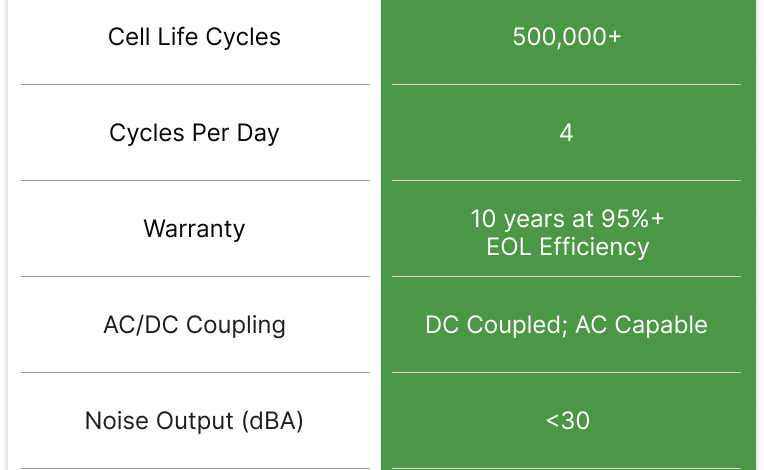Image resolution: width=764 pixels, height=470 pixels.
Task: Click divider line below the Warranty label
Action: [195, 277]
